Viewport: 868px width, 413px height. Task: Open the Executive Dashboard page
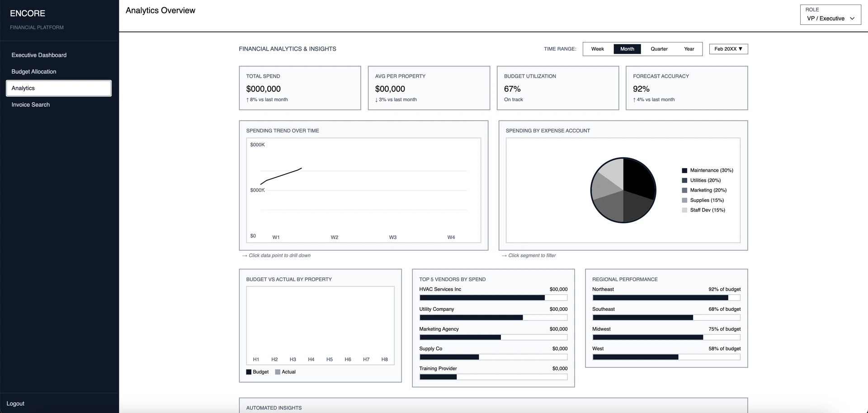(39, 55)
